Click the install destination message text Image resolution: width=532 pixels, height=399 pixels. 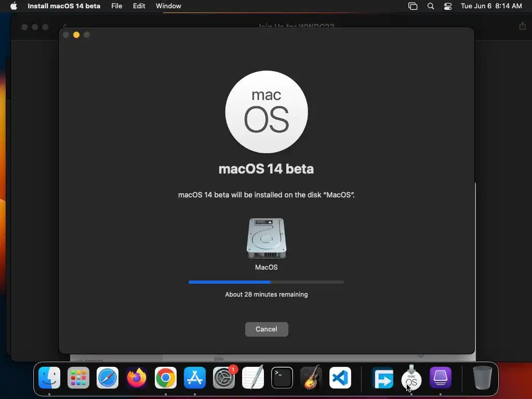pos(267,195)
